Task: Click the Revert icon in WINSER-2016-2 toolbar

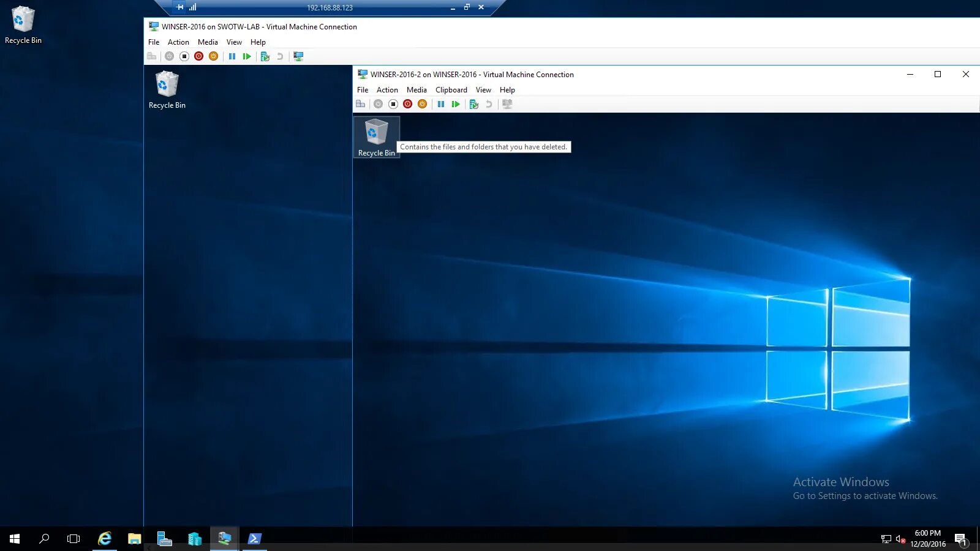Action: (489, 104)
